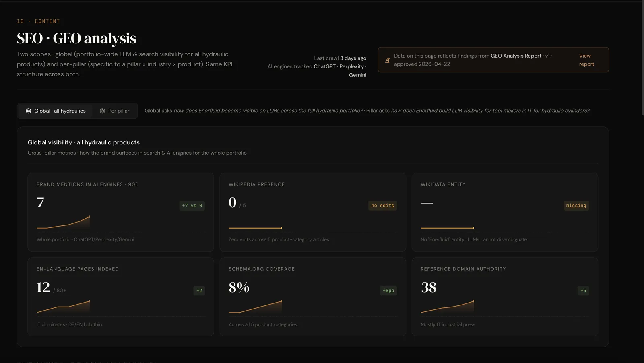644x363 pixels.
Task: Click the Global visibility section heading
Action: click(x=84, y=142)
